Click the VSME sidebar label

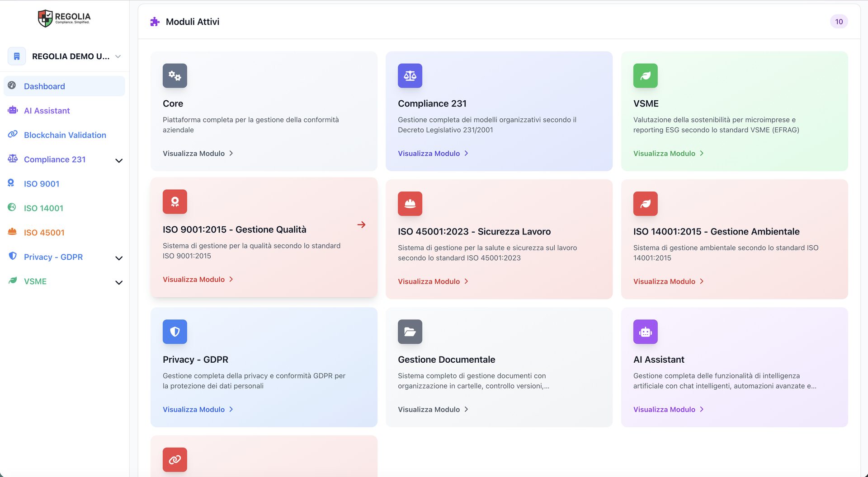[35, 281]
